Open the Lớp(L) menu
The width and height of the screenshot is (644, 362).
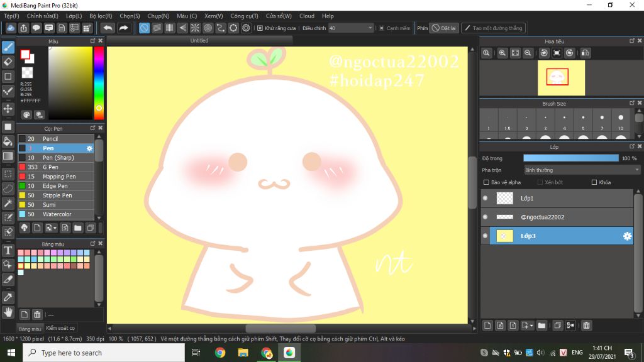click(74, 16)
